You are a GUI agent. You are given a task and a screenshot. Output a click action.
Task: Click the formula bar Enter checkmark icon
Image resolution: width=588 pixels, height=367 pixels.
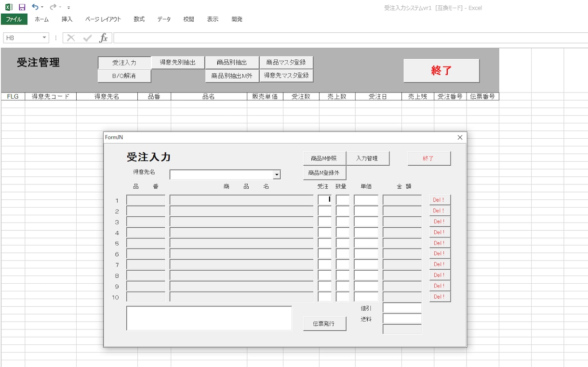[87, 38]
